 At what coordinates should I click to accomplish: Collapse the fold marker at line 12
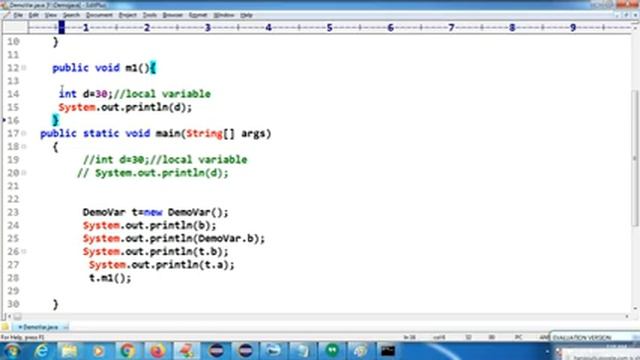24,68
